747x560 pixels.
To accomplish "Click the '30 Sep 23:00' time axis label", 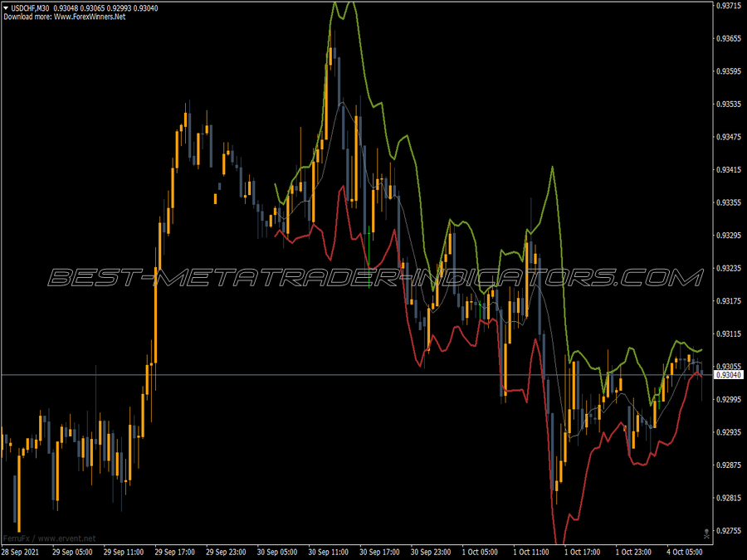I will [431, 553].
